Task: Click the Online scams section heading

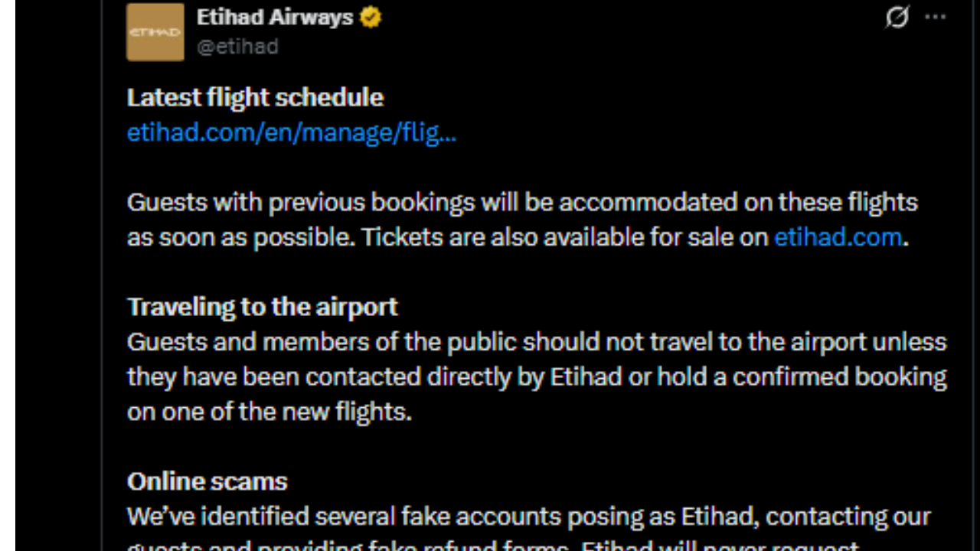Action: 207,481
